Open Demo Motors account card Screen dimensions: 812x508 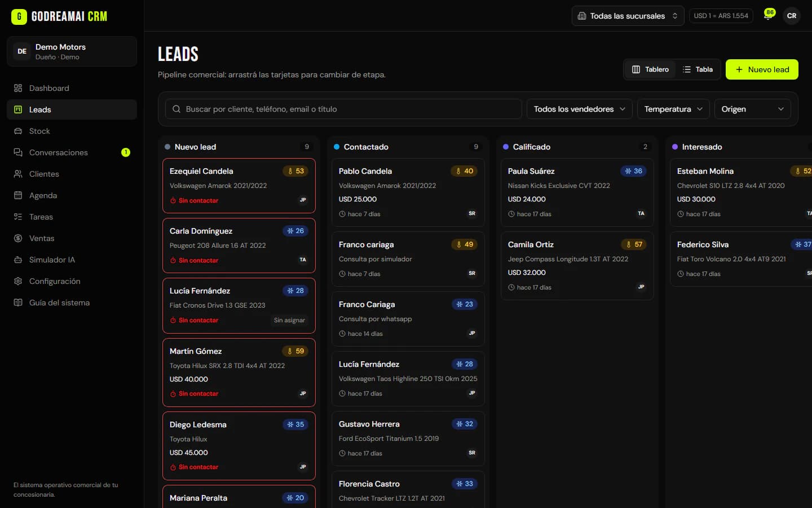click(x=72, y=51)
